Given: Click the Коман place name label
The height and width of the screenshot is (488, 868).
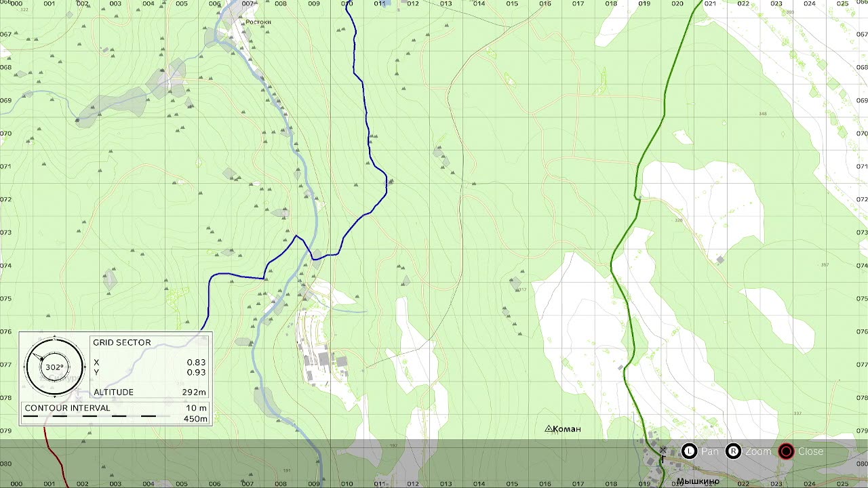Looking at the screenshot, I should tap(567, 429).
